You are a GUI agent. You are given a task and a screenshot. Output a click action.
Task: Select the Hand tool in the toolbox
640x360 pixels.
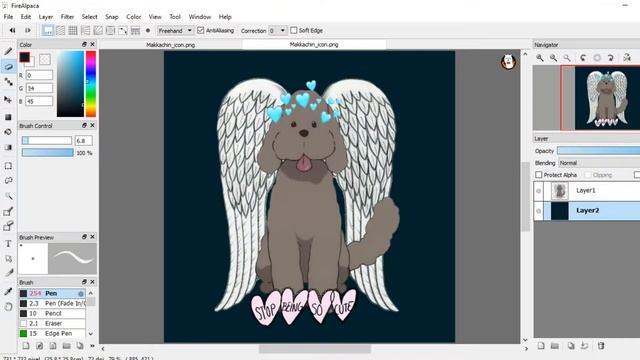(x=8, y=307)
